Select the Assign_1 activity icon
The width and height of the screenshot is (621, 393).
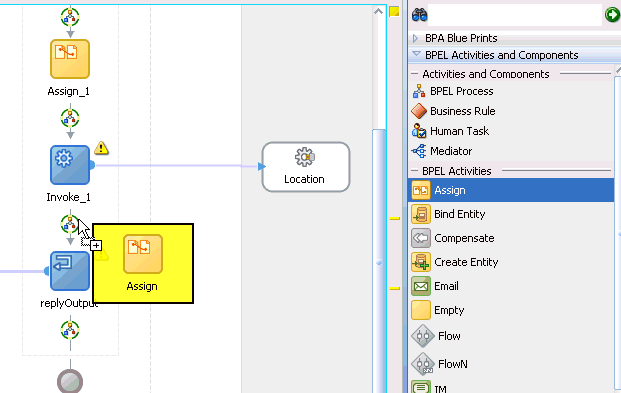tap(70, 59)
